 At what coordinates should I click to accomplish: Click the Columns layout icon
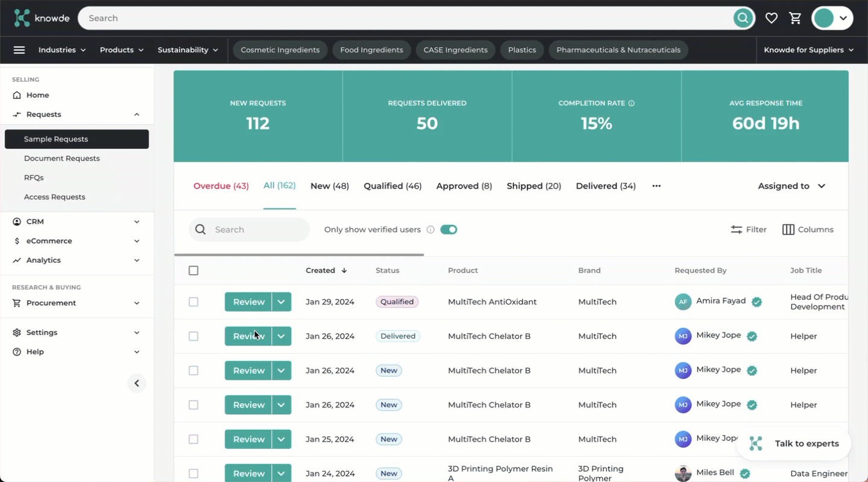click(x=788, y=230)
